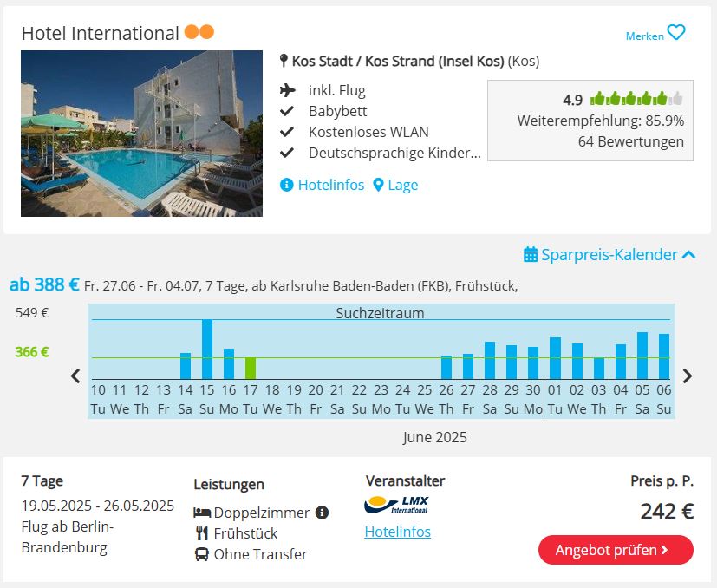Go to later dates with the right arrow
The image size is (717, 588).
[x=688, y=376]
